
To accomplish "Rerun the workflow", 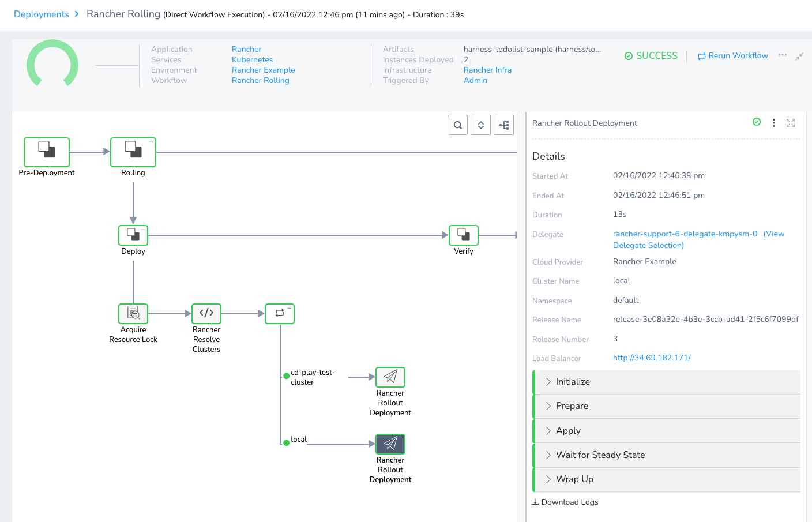I will [x=733, y=56].
